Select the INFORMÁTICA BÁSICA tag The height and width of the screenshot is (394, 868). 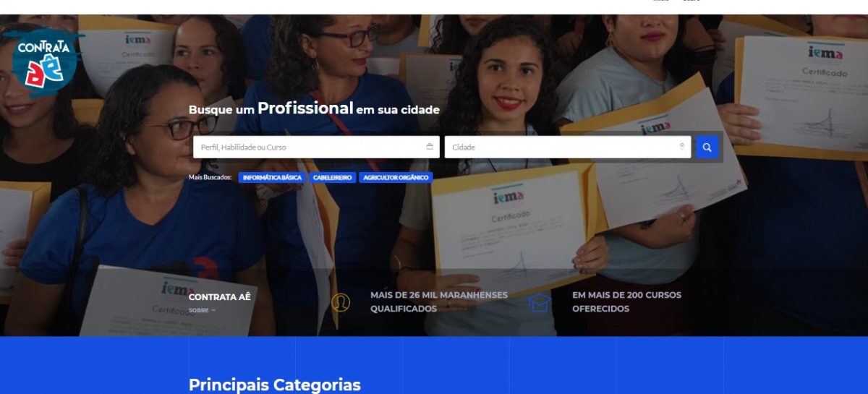[272, 177]
